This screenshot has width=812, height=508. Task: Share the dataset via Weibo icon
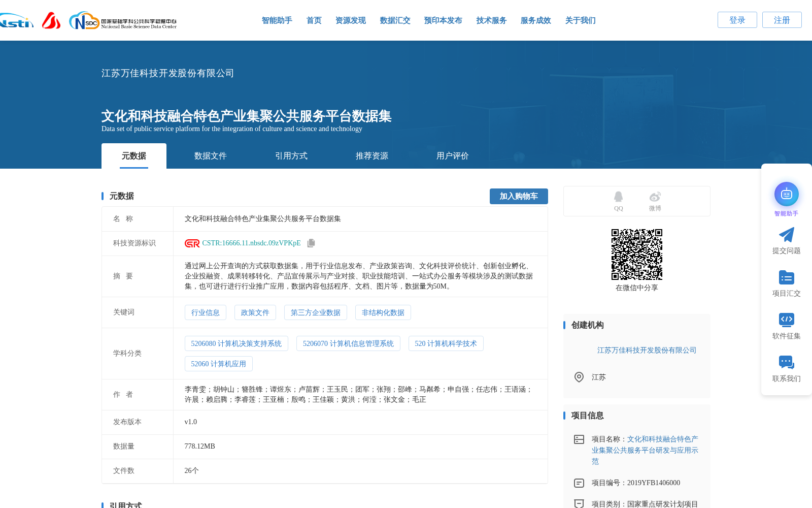[x=655, y=197]
